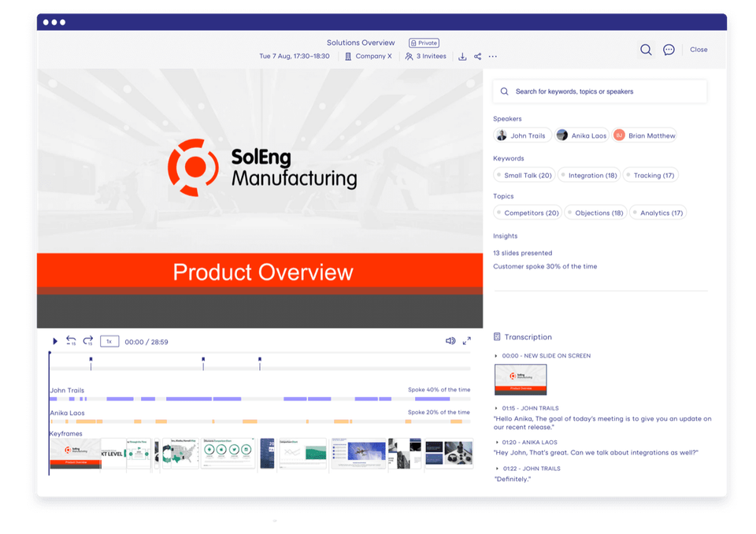Click the second marker on the timeline
The height and width of the screenshot is (534, 756).
(203, 363)
